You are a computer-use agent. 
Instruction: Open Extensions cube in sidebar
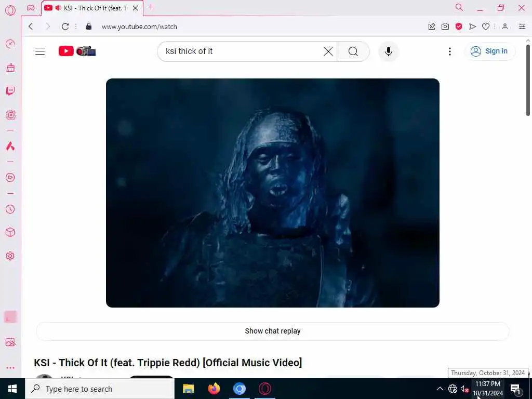tap(10, 232)
